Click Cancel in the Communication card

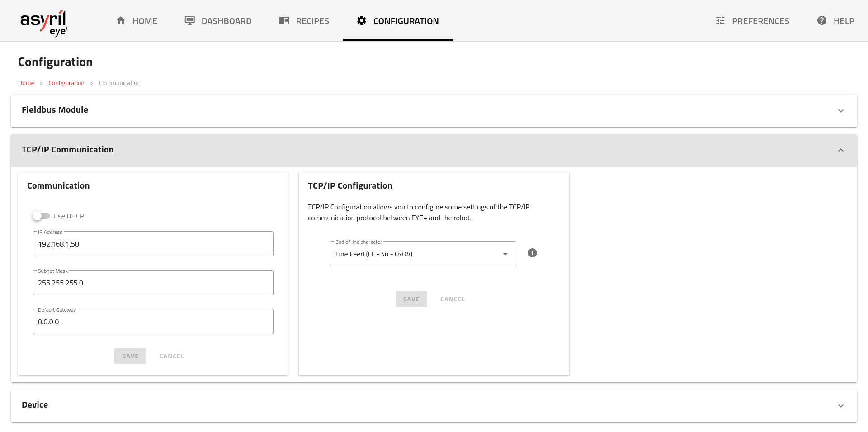(x=171, y=356)
